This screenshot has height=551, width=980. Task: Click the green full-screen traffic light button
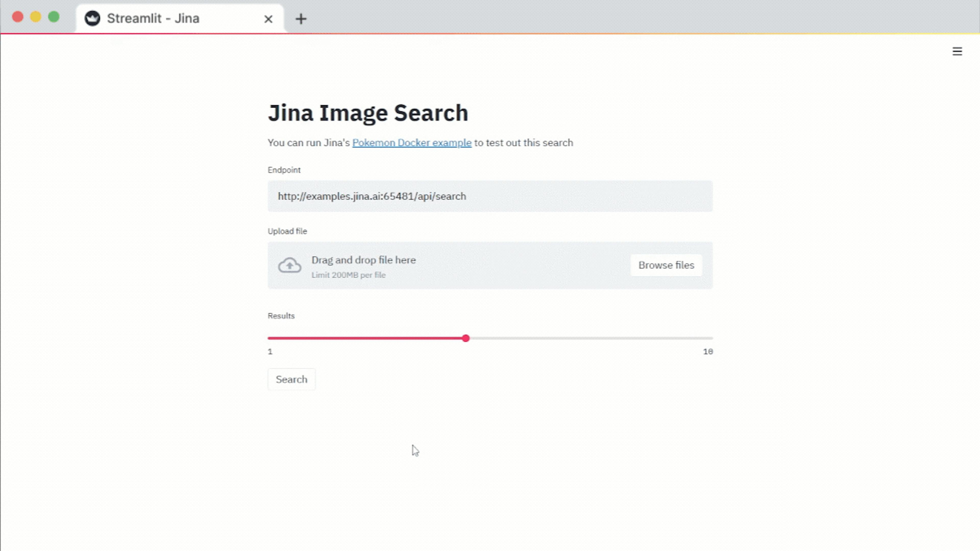click(54, 17)
